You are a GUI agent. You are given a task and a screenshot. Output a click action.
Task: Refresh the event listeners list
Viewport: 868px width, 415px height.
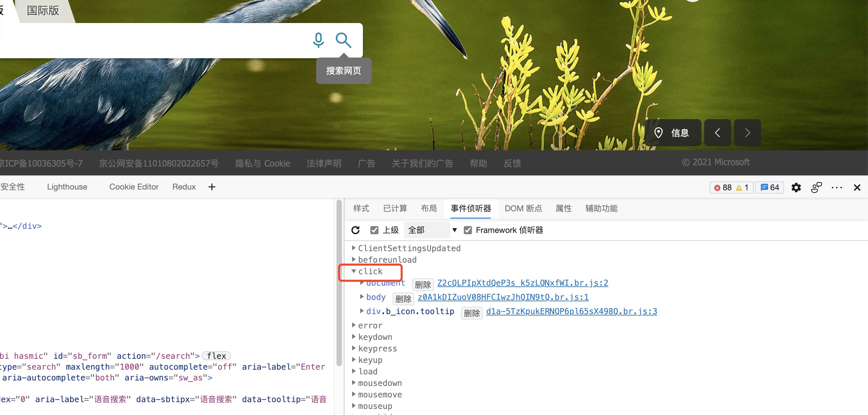pyautogui.click(x=355, y=230)
